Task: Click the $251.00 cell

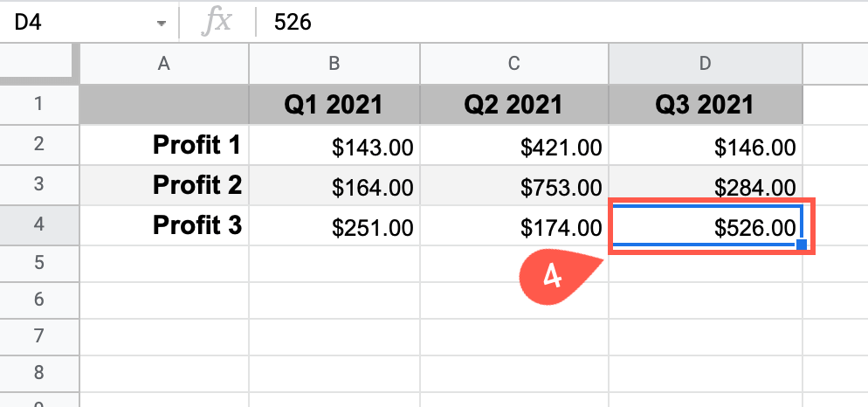Action: 334,225
